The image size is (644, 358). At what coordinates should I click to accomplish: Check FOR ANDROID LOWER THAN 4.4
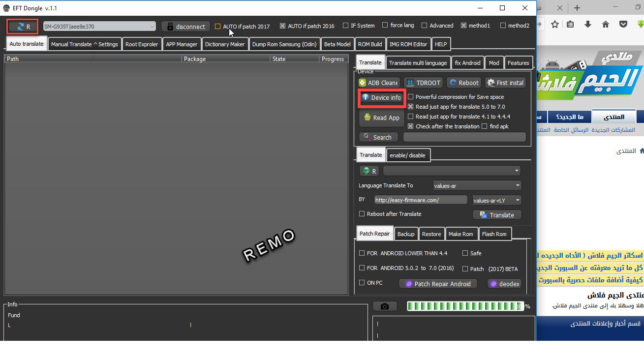[362, 253]
